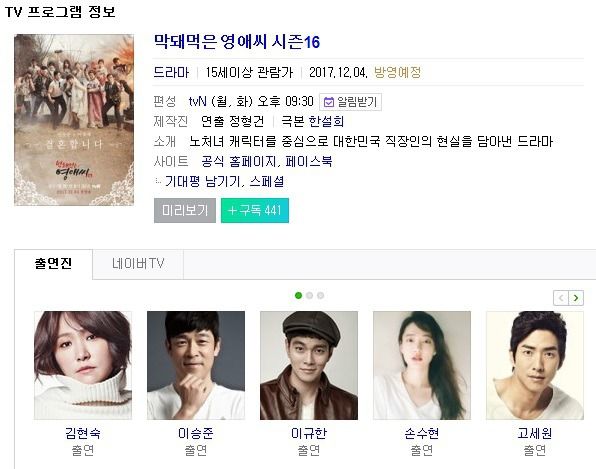Open the 스페셜 link
The height and width of the screenshot is (469, 596).
(x=266, y=182)
